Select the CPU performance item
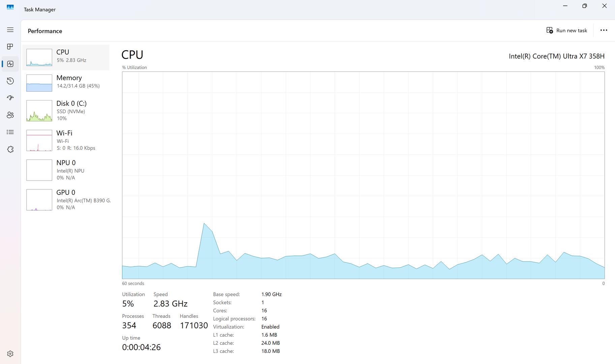 (x=66, y=57)
